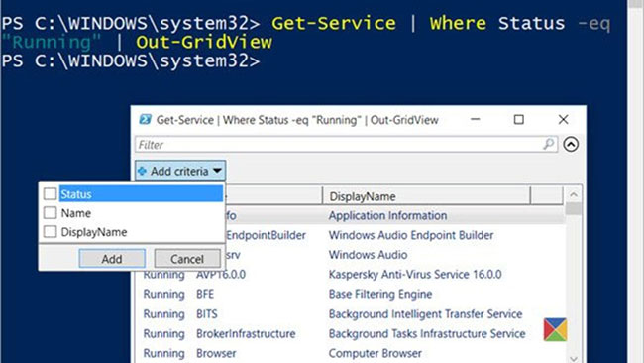
Task: Click the BFE service name
Action: [205, 294]
